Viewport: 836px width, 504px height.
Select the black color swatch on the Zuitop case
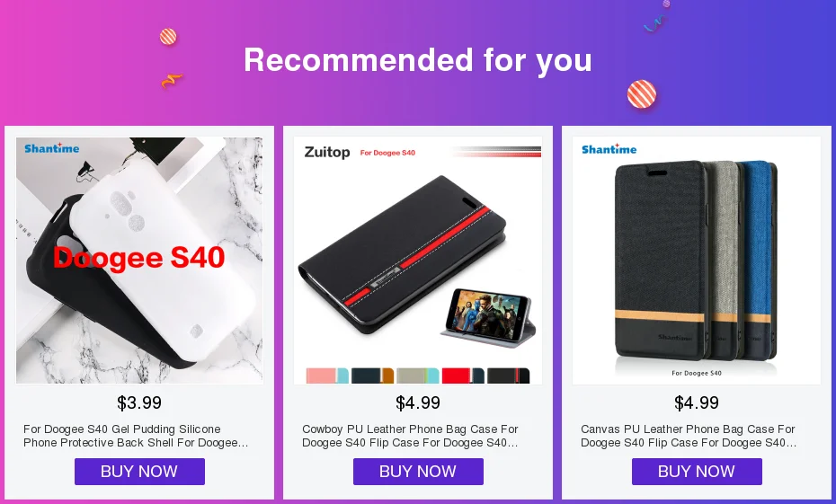coord(508,376)
